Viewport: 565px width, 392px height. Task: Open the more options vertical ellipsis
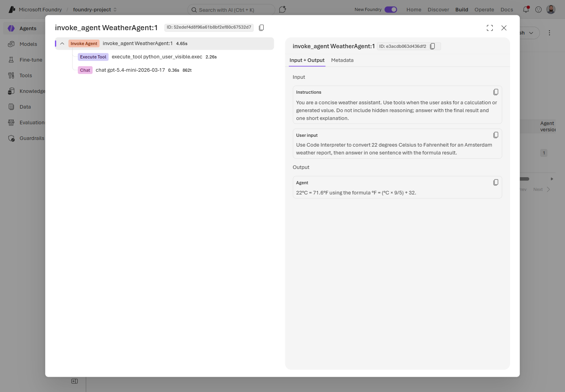tap(549, 33)
